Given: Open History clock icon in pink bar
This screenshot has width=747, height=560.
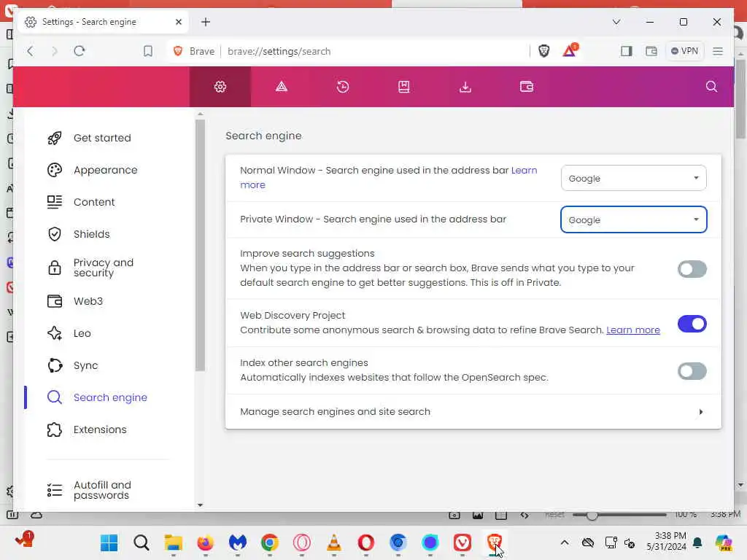Looking at the screenshot, I should pos(343,87).
